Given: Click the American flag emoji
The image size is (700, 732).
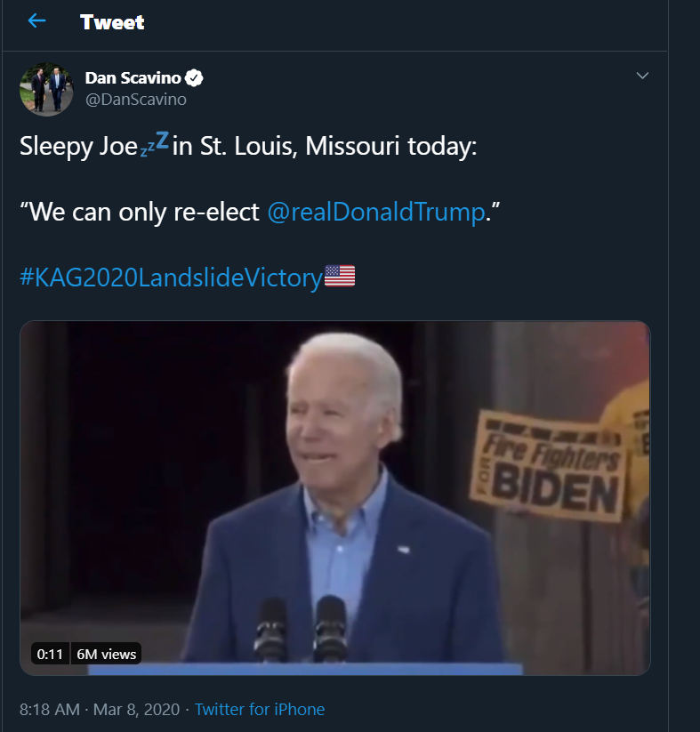Looking at the screenshot, I should pyautogui.click(x=340, y=276).
